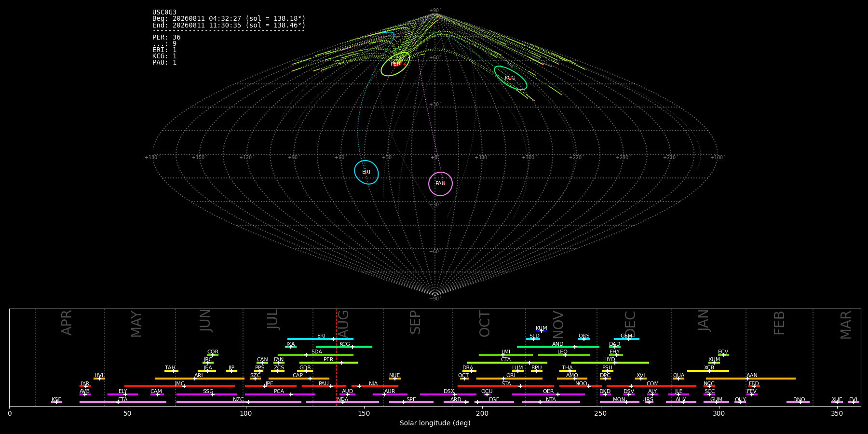Image resolution: width=868 pixels, height=434 pixels.
Task: Select the pink PAU radiant circle
Action: tap(441, 184)
